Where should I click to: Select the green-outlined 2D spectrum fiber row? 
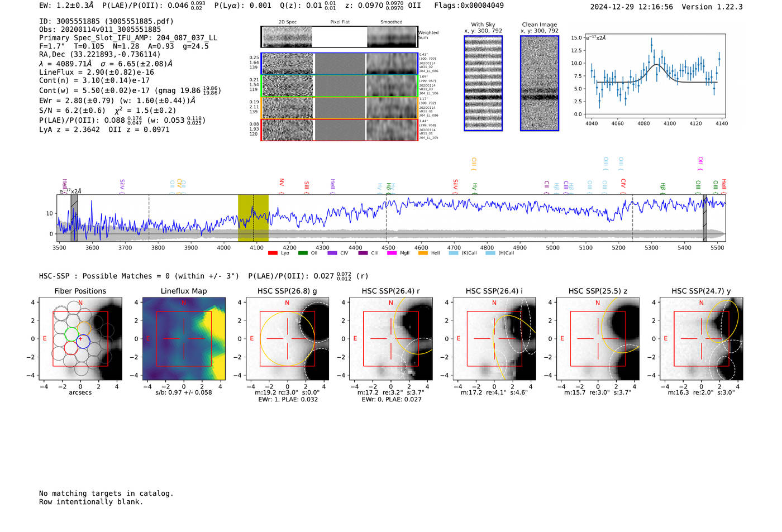click(339, 86)
